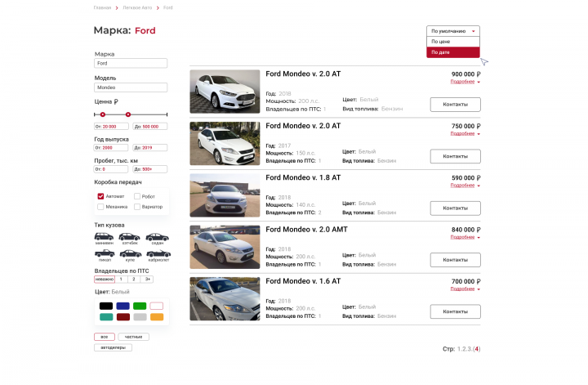Select the кабриолет body type icon
The height and width of the screenshot is (385, 588).
click(x=158, y=253)
